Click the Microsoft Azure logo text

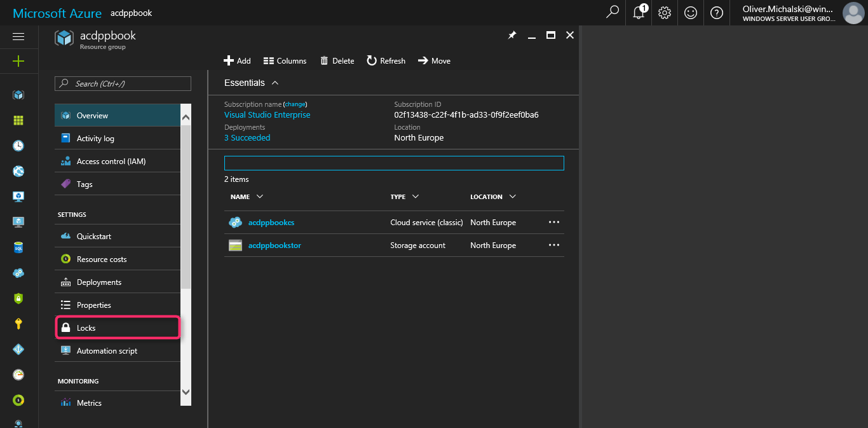point(57,13)
